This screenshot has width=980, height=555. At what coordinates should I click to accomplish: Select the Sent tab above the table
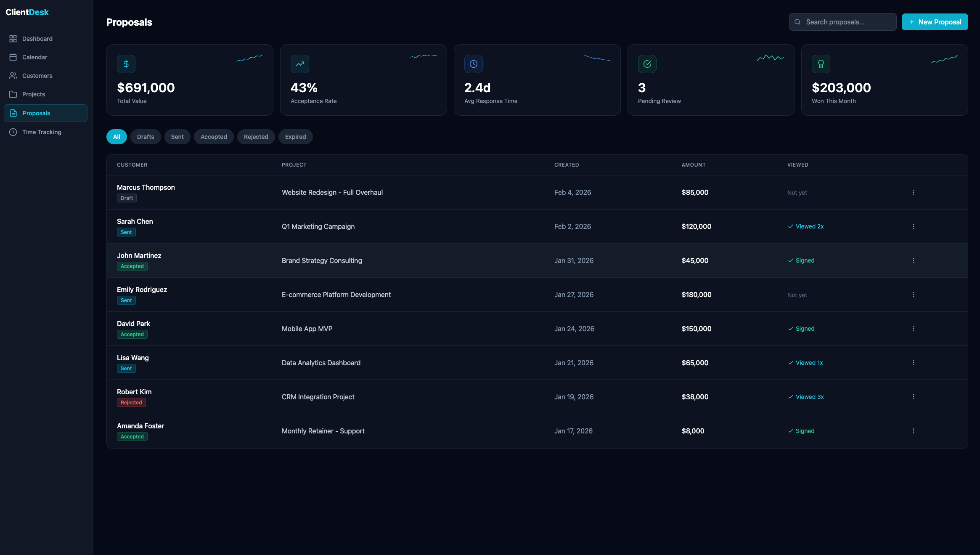[x=177, y=136]
